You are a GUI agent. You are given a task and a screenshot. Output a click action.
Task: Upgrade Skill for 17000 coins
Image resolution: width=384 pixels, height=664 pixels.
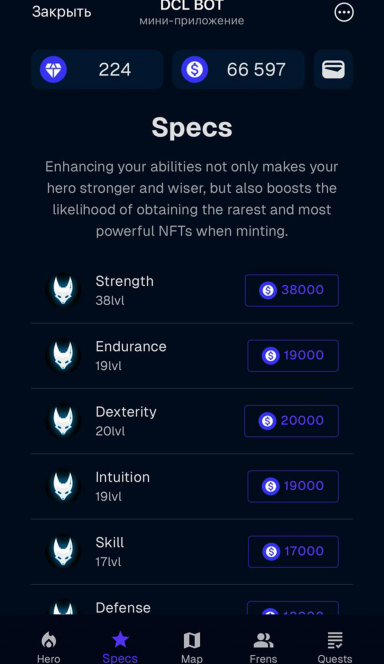pos(293,551)
